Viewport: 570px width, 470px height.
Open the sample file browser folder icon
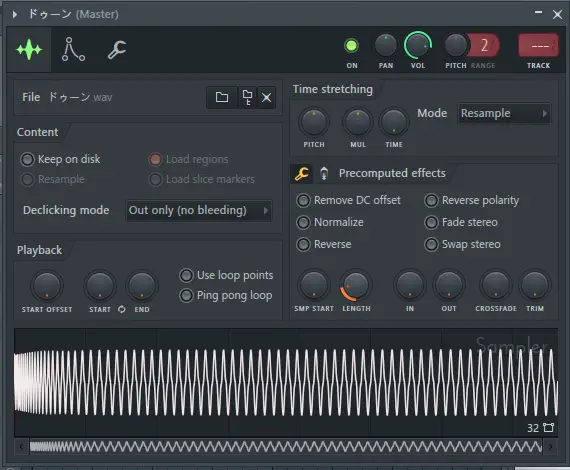point(222,97)
